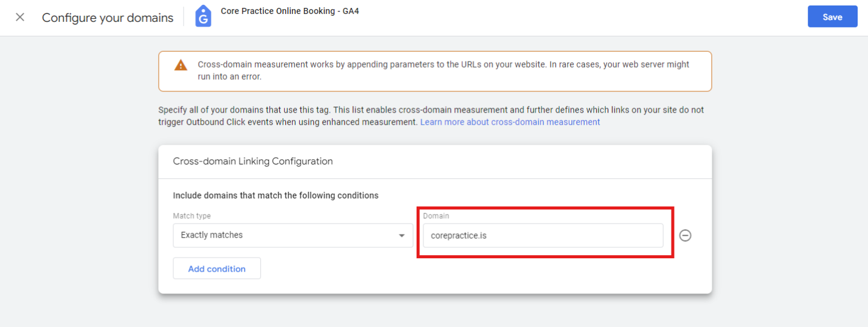Click the run into an error text
The width and height of the screenshot is (868, 327).
click(229, 77)
